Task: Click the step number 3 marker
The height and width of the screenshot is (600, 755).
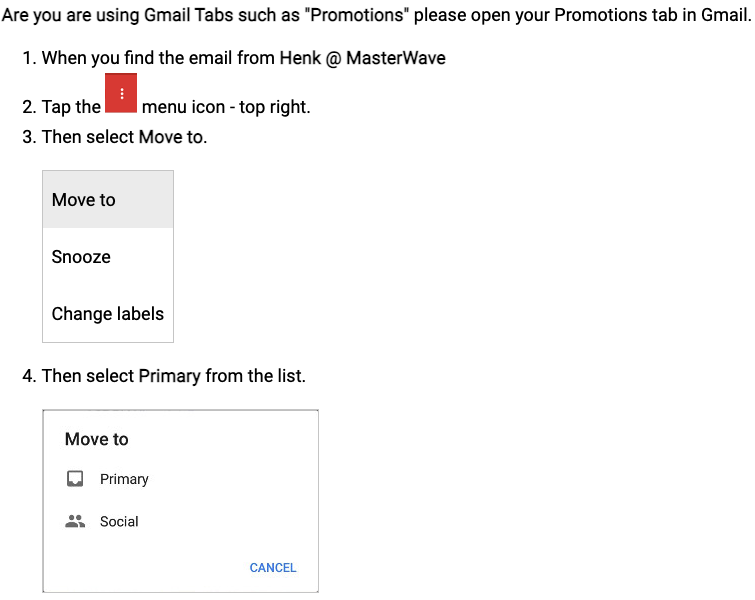Action: tap(29, 137)
